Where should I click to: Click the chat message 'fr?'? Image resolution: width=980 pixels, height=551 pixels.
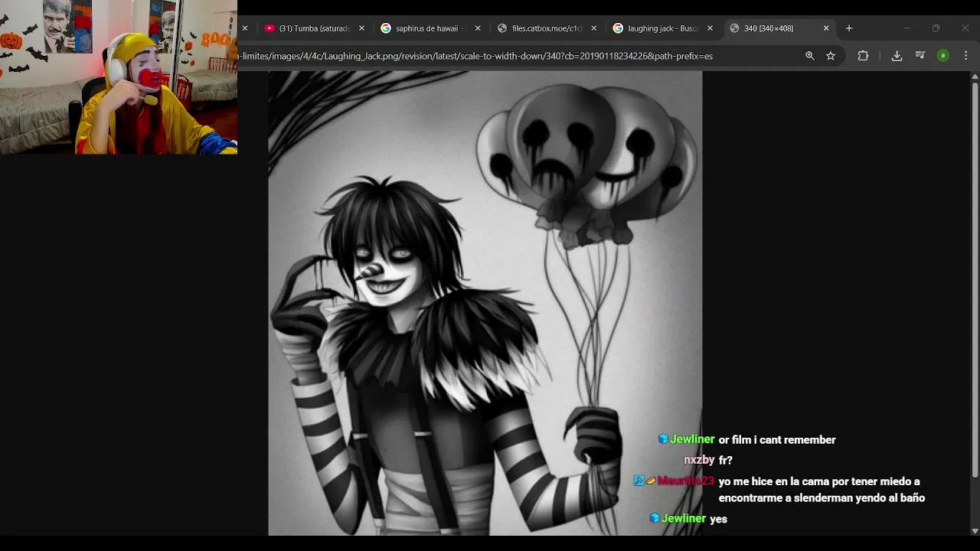(726, 460)
